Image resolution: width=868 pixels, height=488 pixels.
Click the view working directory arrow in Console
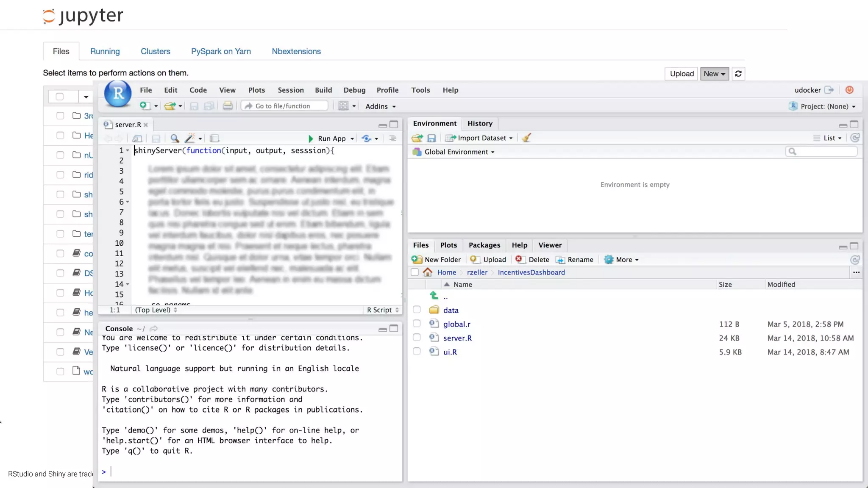click(x=154, y=328)
